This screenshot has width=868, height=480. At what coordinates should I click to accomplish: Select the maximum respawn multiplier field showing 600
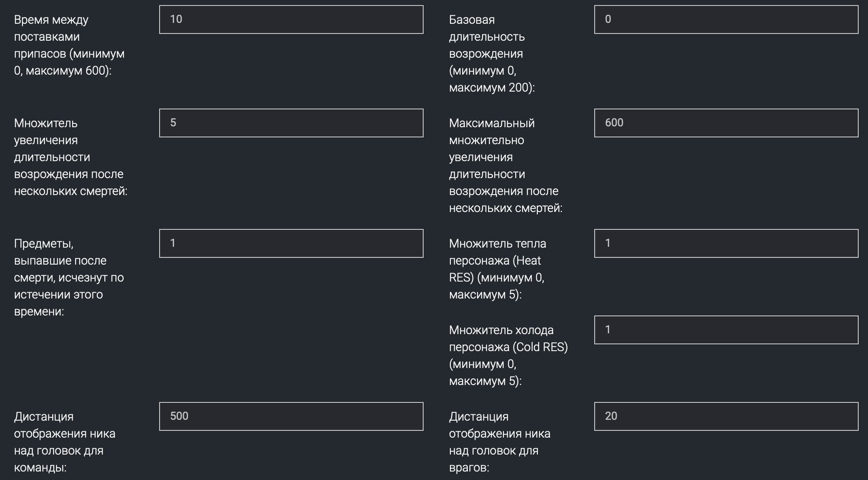coord(726,123)
